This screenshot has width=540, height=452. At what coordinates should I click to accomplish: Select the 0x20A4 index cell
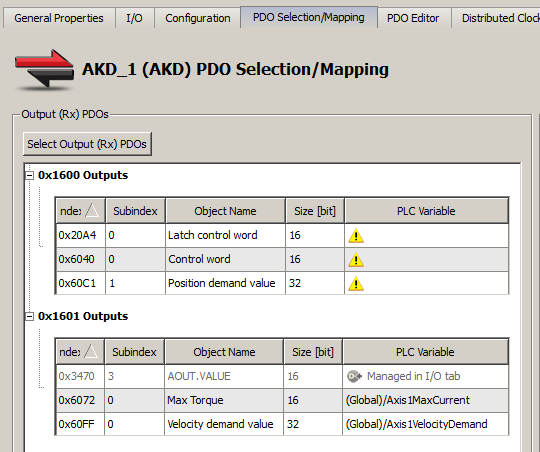click(80, 235)
